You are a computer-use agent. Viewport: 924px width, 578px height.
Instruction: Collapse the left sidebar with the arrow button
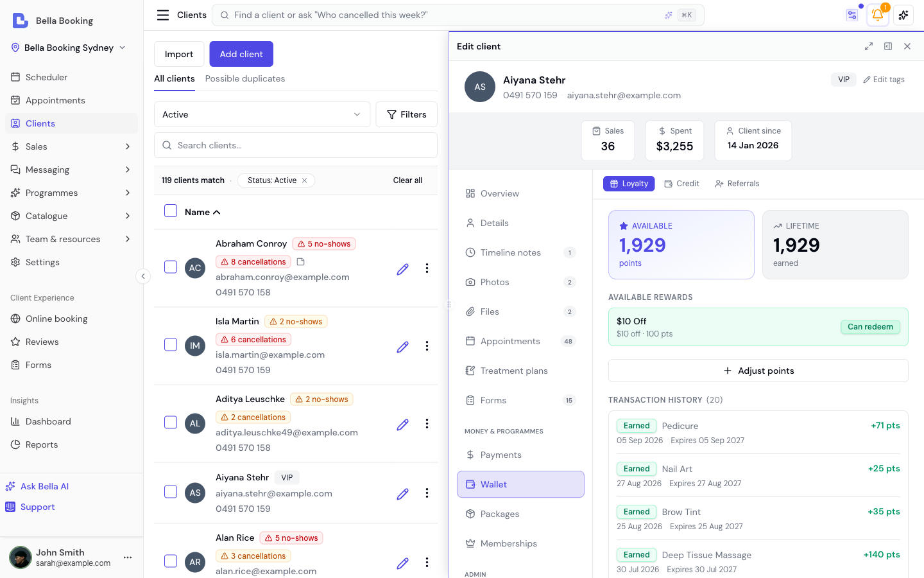pyautogui.click(x=143, y=276)
